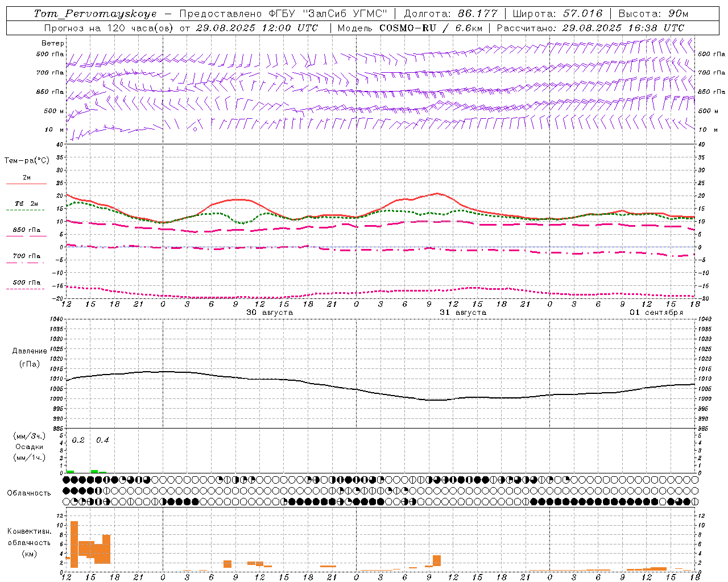Image resolution: width=728 pixels, height=582 pixels.
Task: Click the station name Tom_Pervomayskoye
Action: click(x=95, y=14)
